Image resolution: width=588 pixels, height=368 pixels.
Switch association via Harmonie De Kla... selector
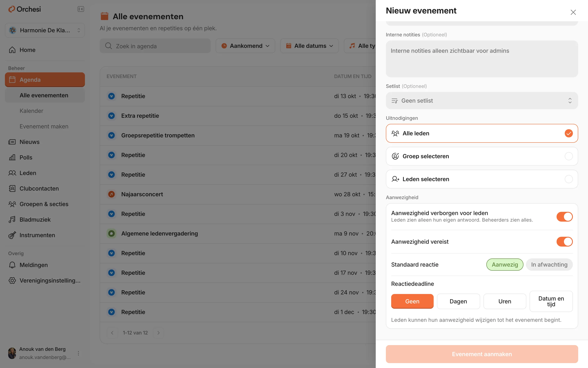pos(45,30)
